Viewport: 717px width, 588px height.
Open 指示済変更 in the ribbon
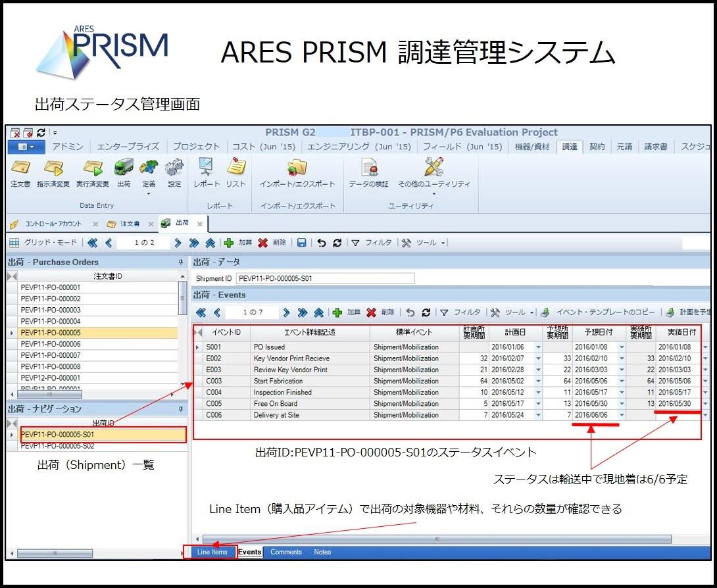pos(53,173)
